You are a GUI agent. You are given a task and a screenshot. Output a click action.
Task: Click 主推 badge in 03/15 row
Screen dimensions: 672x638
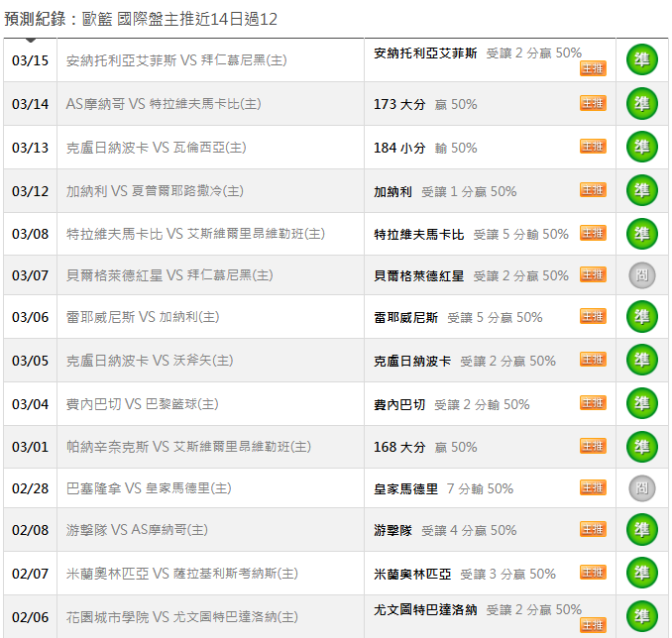593,68
